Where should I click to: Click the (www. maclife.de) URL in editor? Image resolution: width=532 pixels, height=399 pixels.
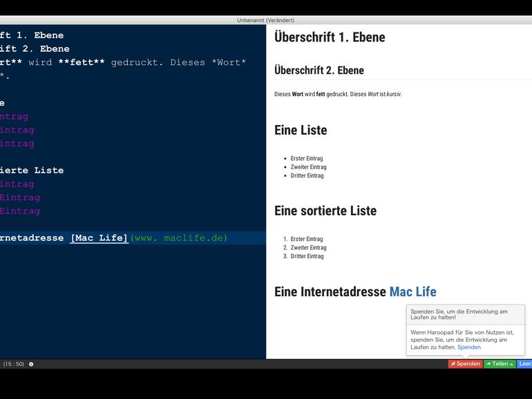coord(179,238)
